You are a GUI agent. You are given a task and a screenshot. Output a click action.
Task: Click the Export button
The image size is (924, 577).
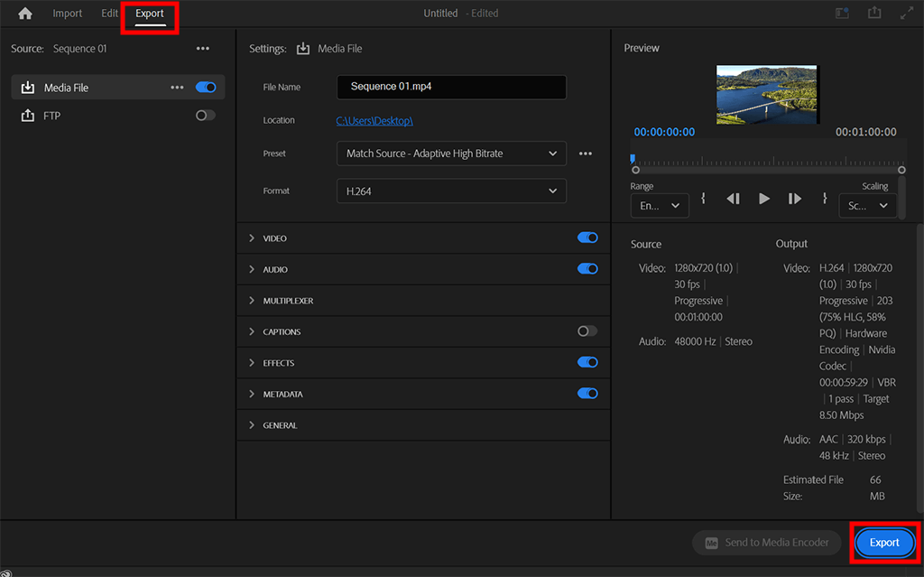[x=883, y=543]
